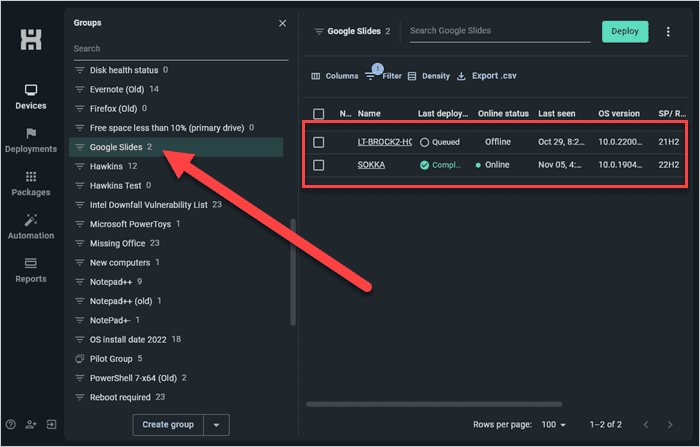Image resolution: width=700 pixels, height=447 pixels.
Task: Export table as .csv
Action: pyautogui.click(x=487, y=76)
